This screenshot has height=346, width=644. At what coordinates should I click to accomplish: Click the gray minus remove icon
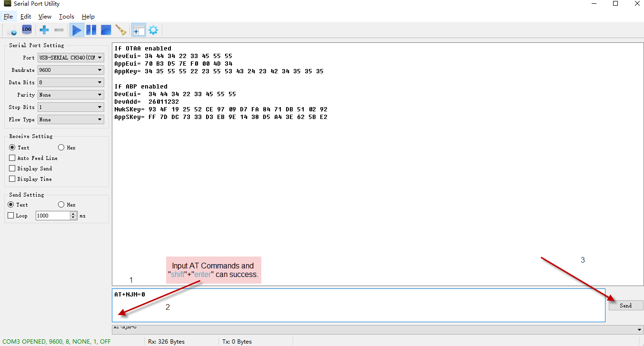pos(59,30)
